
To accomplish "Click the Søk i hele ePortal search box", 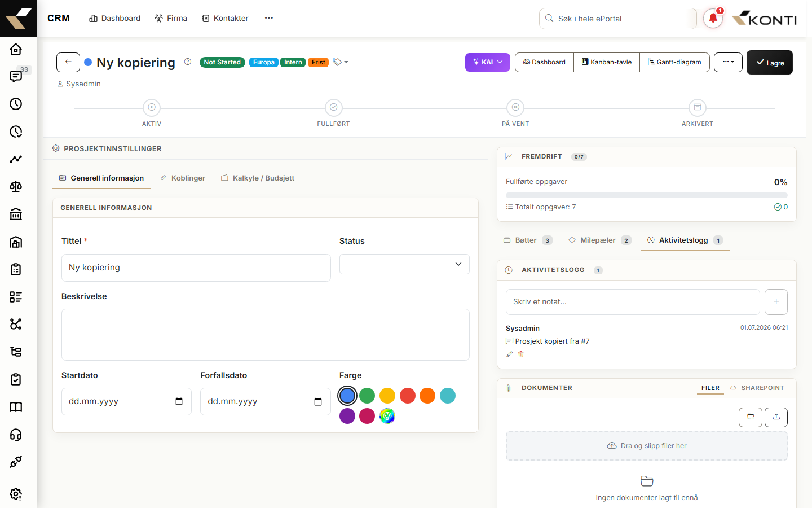I will click(x=618, y=19).
